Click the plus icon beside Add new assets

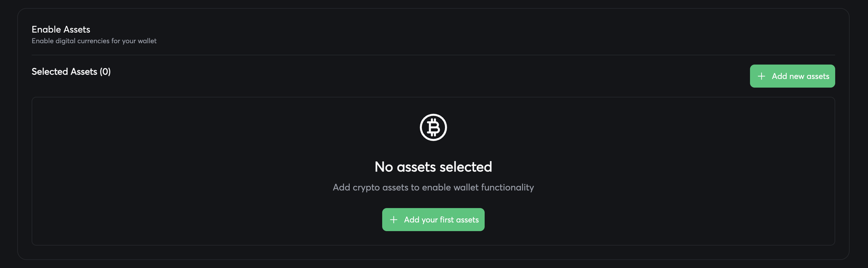click(761, 76)
